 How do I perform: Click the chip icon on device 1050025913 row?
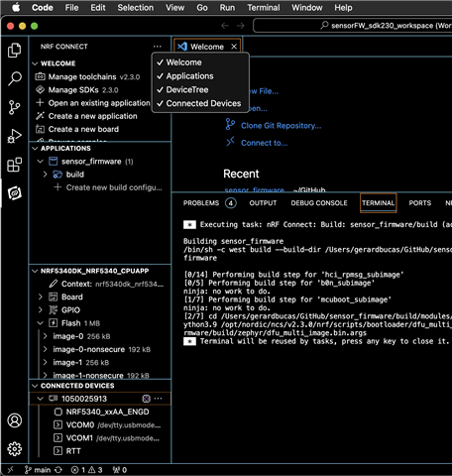click(x=146, y=399)
